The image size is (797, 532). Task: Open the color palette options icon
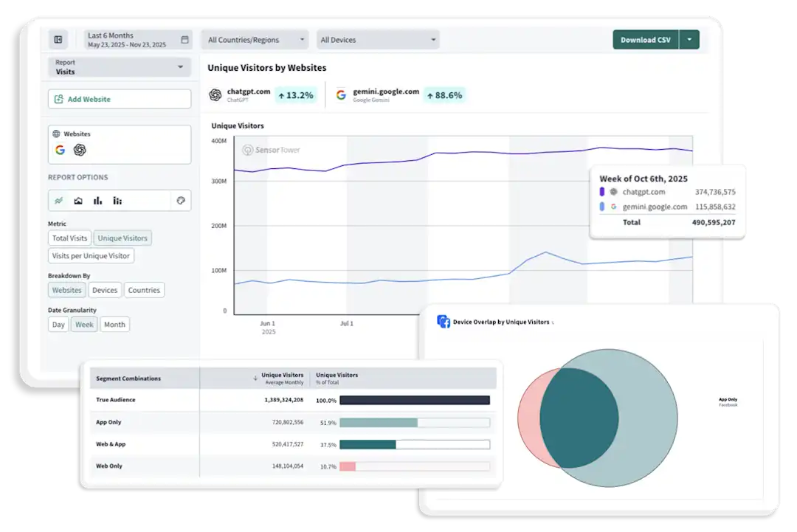coord(181,201)
